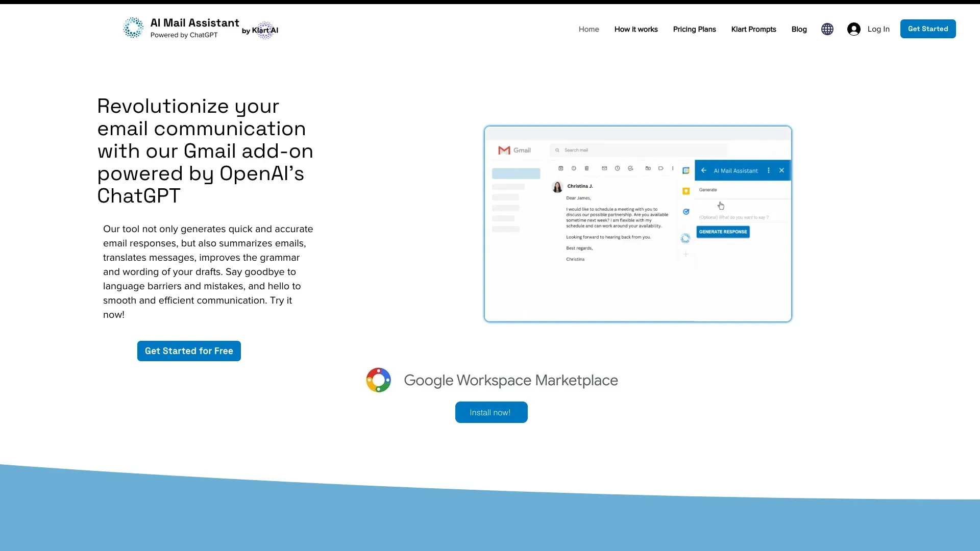Click the Get Started button in header
Image resolution: width=980 pixels, height=551 pixels.
928,29
